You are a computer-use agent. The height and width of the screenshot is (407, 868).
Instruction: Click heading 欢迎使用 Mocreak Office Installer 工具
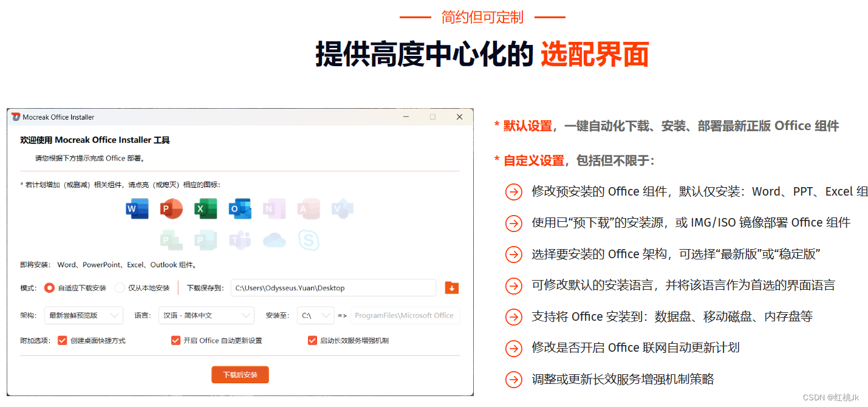95,140
